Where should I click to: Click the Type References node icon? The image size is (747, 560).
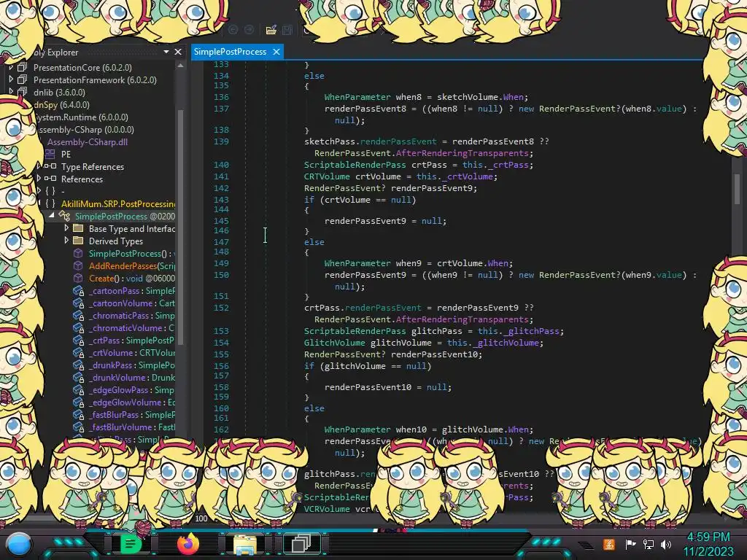coord(50,166)
